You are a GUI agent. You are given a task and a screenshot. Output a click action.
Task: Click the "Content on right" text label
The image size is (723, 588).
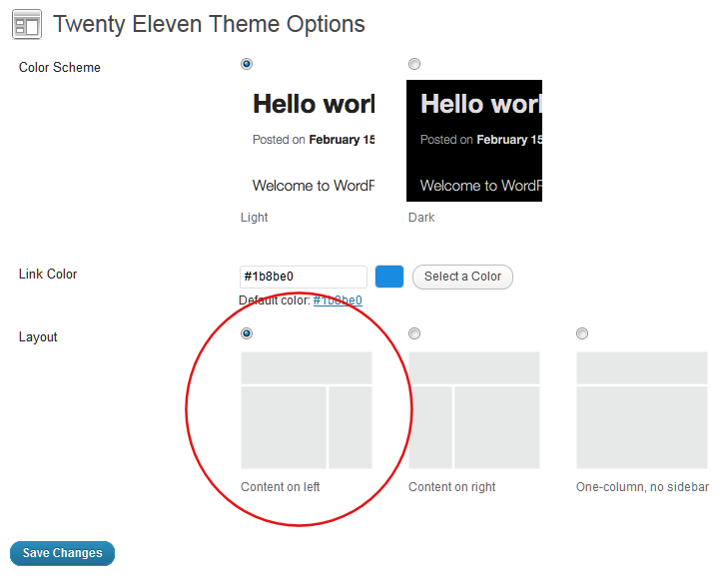coord(452,487)
